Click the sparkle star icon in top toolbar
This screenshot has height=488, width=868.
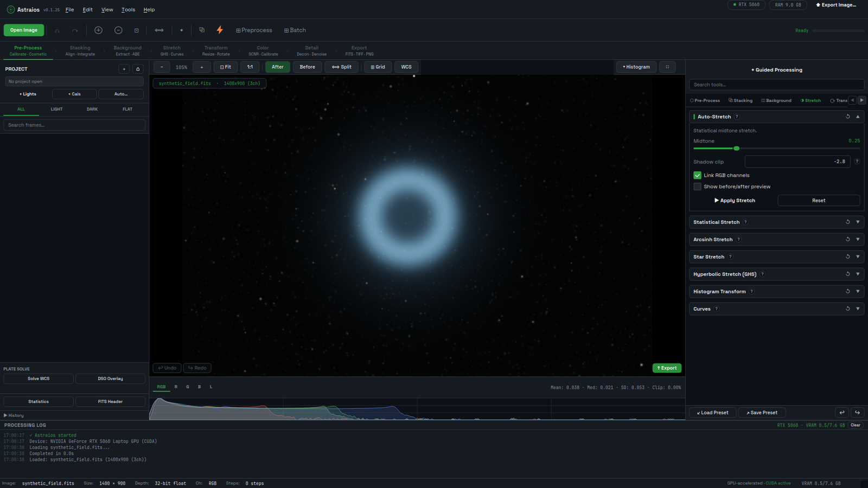pyautogui.click(x=182, y=30)
